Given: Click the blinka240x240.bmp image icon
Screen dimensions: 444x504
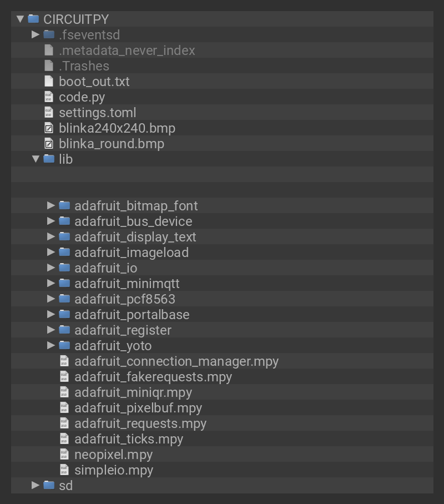Looking at the screenshot, I should (49, 128).
